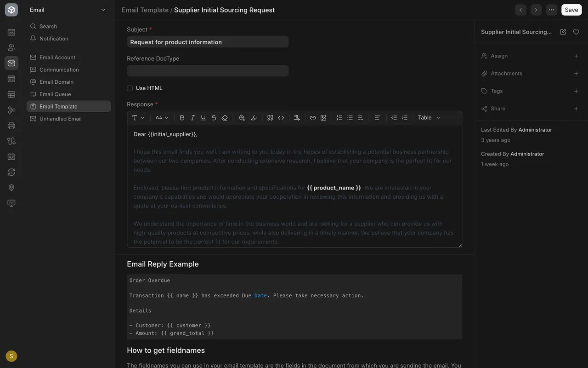This screenshot has height=368, width=588.
Task: Apply italic formatting in the Response editor
Action: [192, 118]
